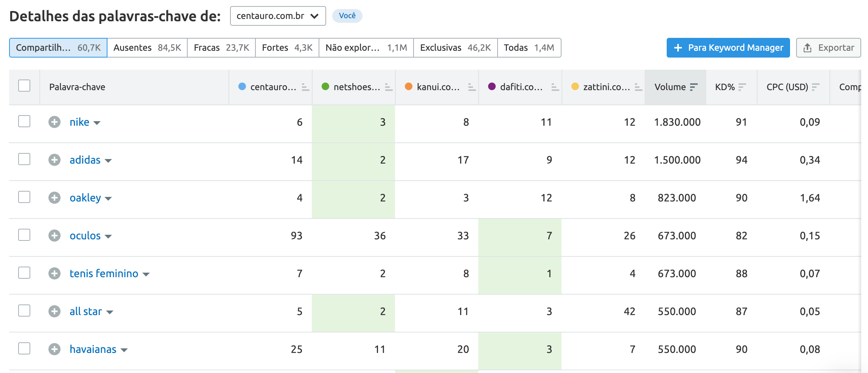Click the Volume column sort icon
The image size is (868, 373).
(x=694, y=87)
